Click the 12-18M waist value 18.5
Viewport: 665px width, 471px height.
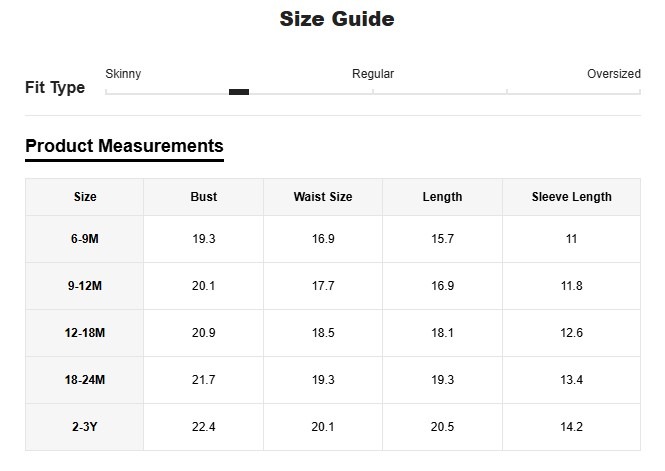click(x=323, y=333)
